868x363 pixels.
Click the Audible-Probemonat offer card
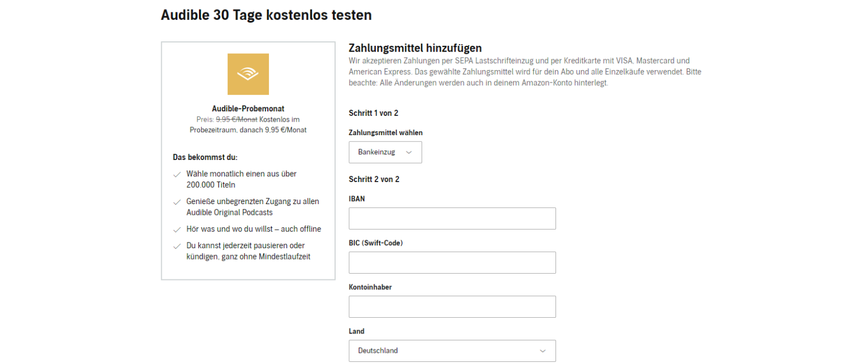pos(248,160)
